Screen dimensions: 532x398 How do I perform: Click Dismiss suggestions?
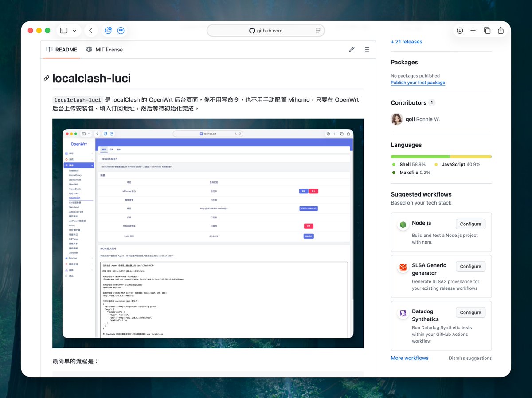coord(470,358)
